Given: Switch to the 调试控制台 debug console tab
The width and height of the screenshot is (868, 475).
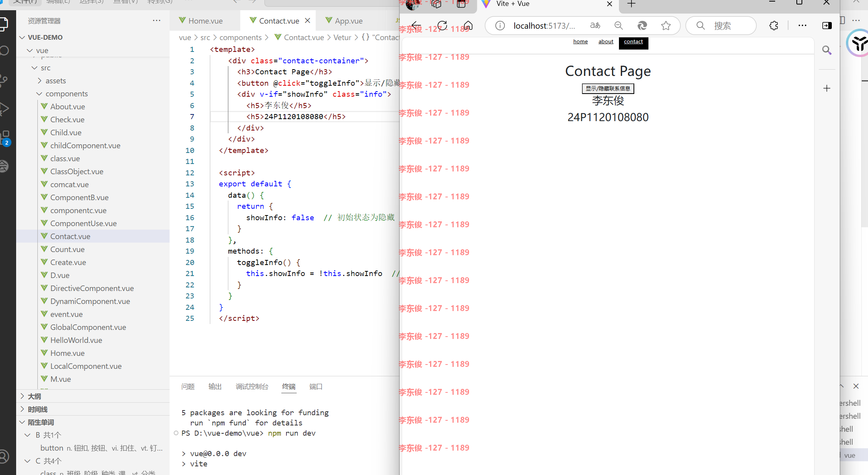Looking at the screenshot, I should pos(252,387).
